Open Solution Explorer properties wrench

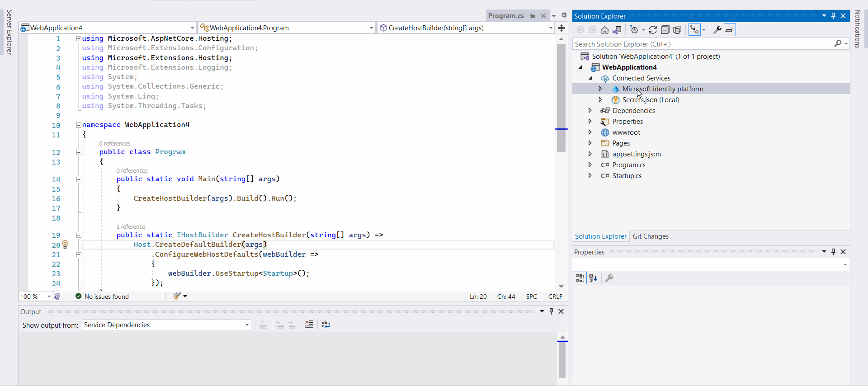[x=717, y=30]
